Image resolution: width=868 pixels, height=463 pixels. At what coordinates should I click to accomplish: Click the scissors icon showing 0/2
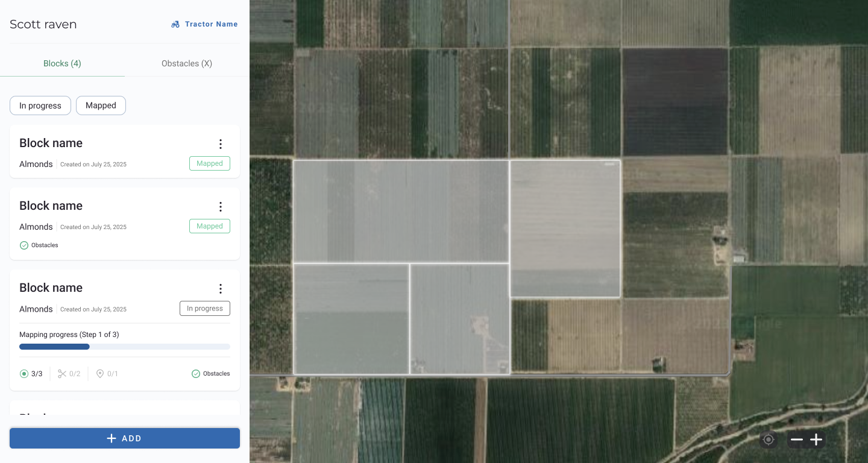62,374
